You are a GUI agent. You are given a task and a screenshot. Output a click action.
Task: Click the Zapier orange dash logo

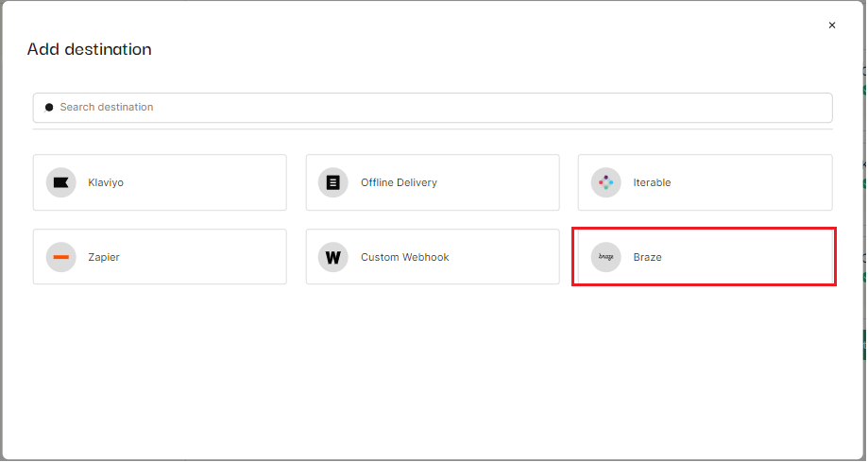click(x=60, y=257)
